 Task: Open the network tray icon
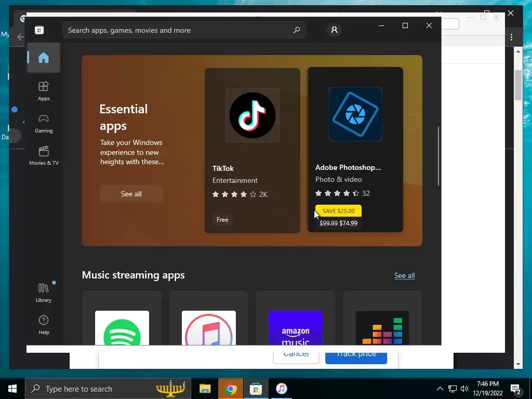453,389
